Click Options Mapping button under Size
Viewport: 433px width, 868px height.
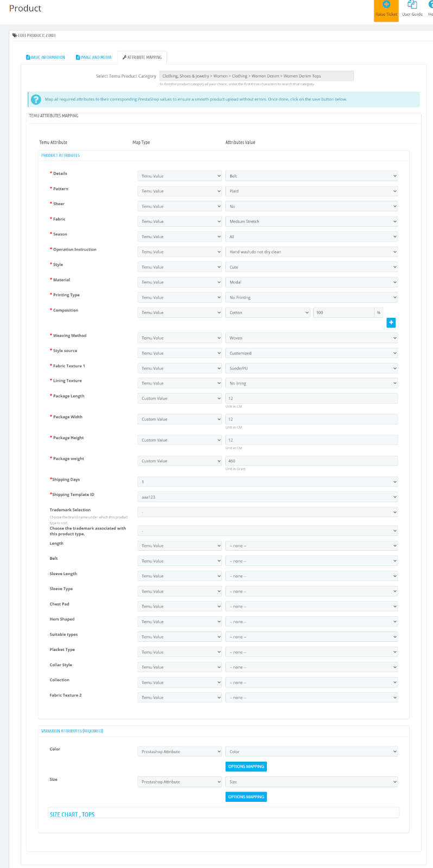click(246, 797)
